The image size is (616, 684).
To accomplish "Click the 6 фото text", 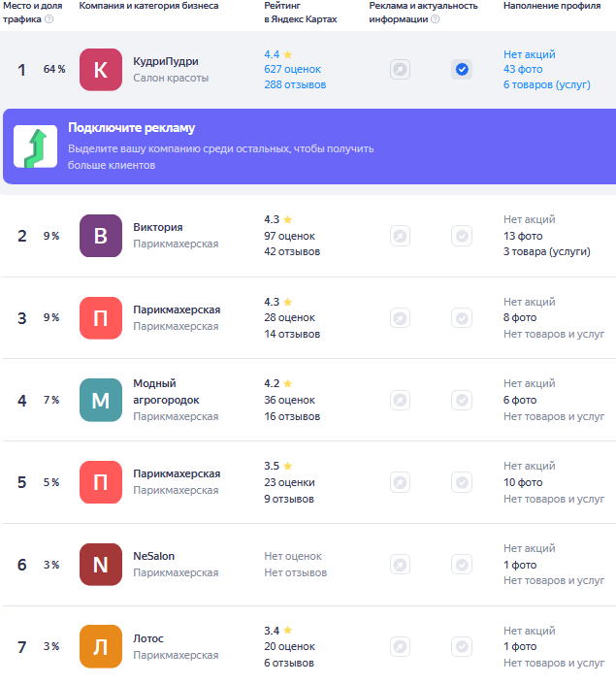I will click(x=520, y=400).
